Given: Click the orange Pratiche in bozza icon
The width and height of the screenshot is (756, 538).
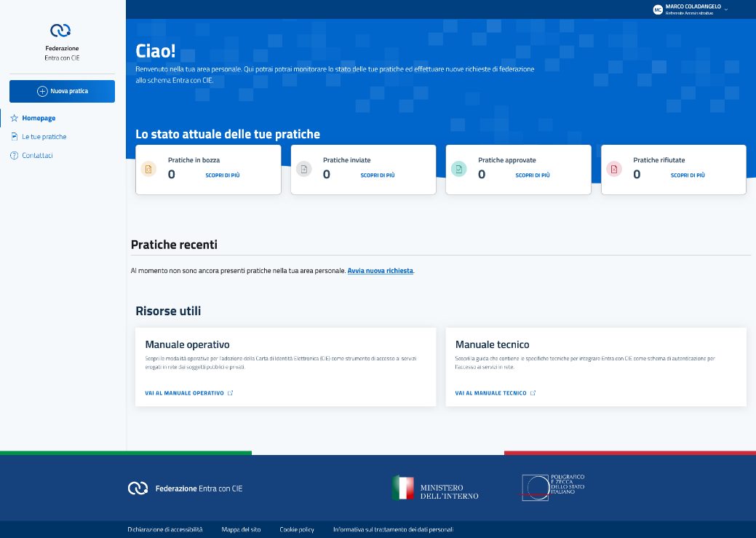Looking at the screenshot, I should [x=148, y=170].
